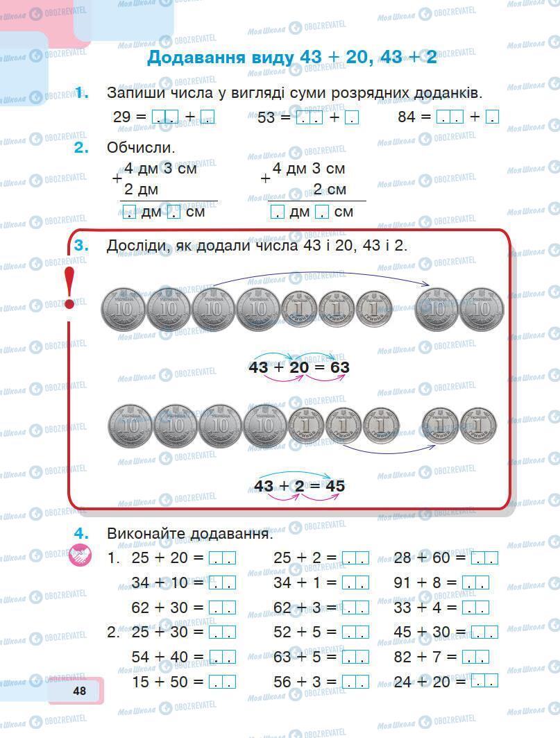
Task: Click the answer box for 28 + 60
Action: tap(484, 557)
